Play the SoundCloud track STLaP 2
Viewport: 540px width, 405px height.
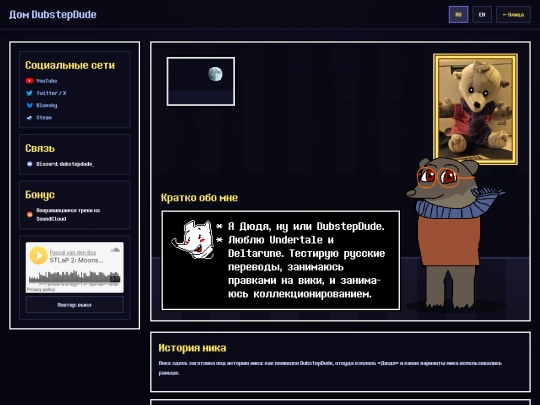(38, 256)
